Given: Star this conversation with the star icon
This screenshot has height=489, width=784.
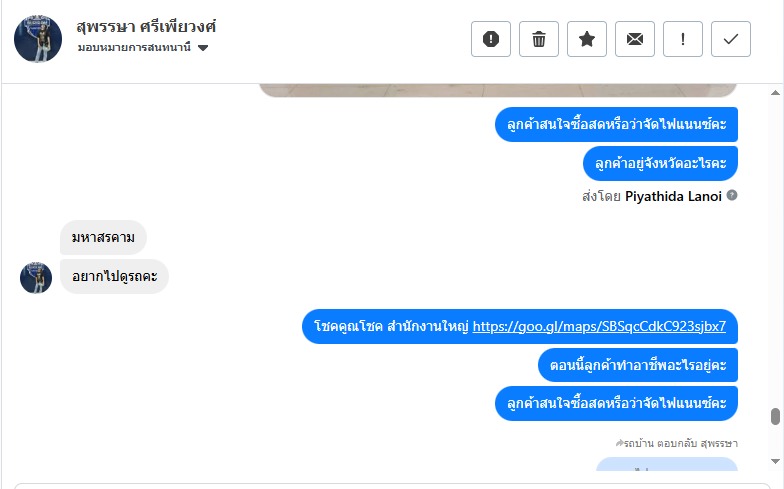Looking at the screenshot, I should coord(587,39).
